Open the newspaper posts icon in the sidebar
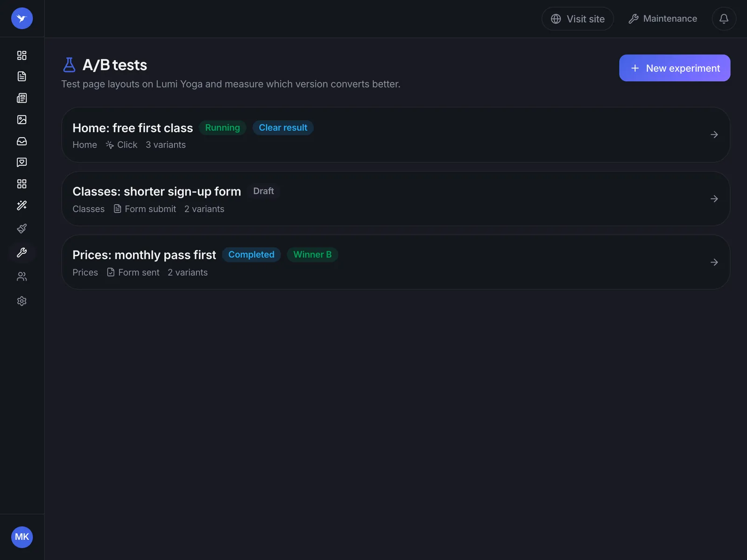 22,98
